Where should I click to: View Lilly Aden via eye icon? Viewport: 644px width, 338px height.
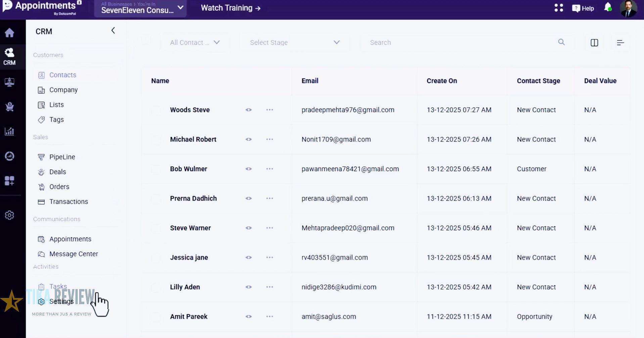[x=248, y=287]
